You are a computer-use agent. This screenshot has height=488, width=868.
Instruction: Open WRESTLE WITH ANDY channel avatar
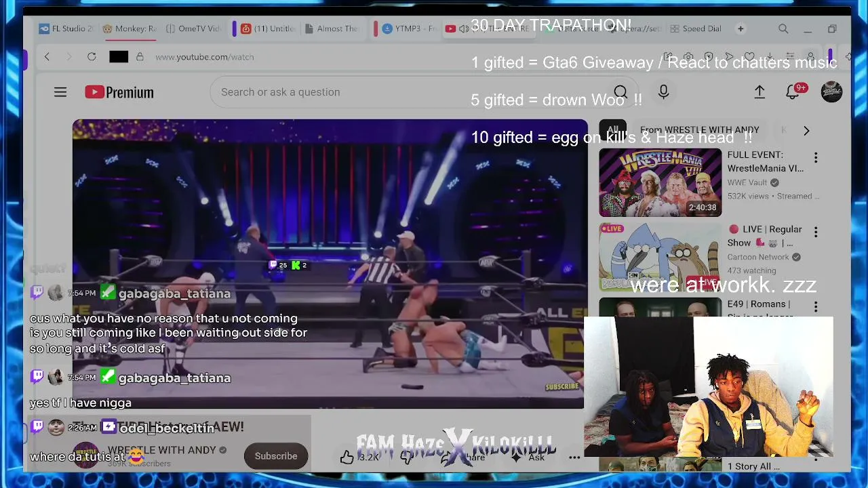pyautogui.click(x=85, y=455)
